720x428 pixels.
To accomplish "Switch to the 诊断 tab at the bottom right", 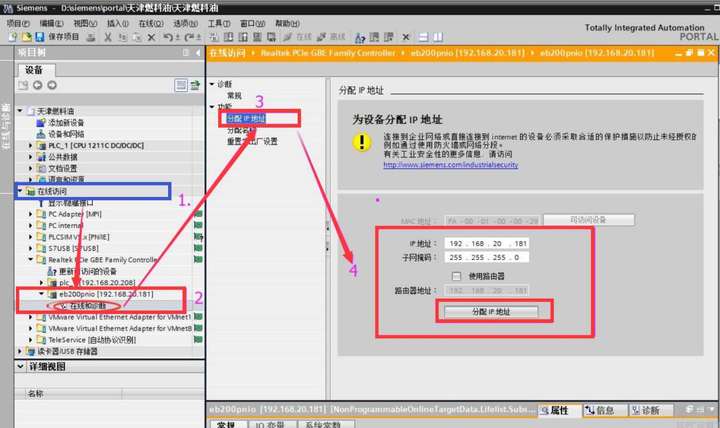I will (x=650, y=410).
